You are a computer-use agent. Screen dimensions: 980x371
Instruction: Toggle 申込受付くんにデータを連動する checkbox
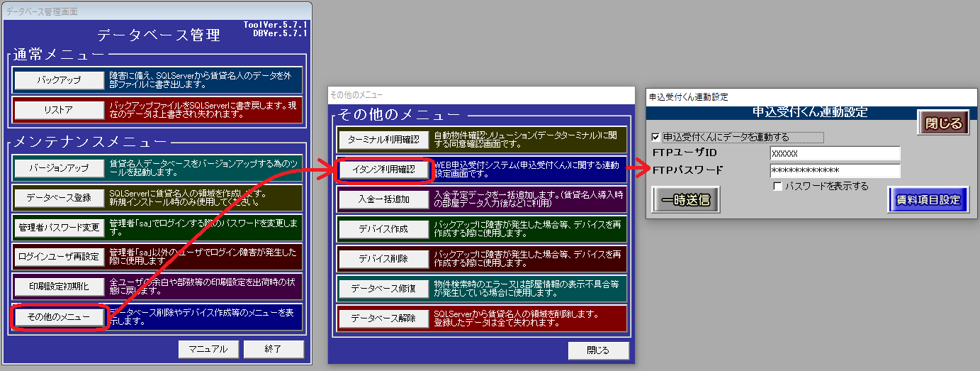pos(655,137)
